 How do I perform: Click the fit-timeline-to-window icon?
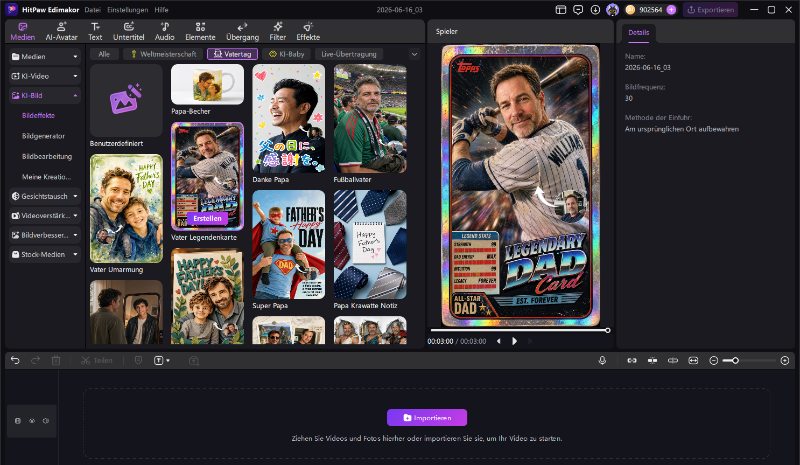[x=693, y=360]
